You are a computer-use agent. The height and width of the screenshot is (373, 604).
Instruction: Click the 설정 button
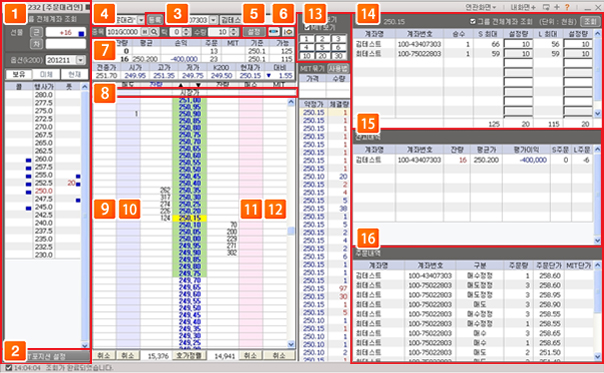point(254,32)
